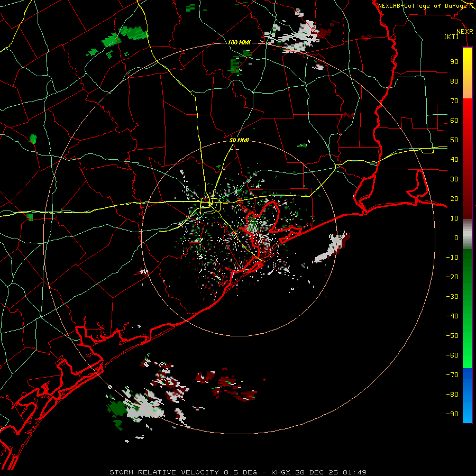
Task: Click the -10 value on velocity scale
Action: click(452, 258)
